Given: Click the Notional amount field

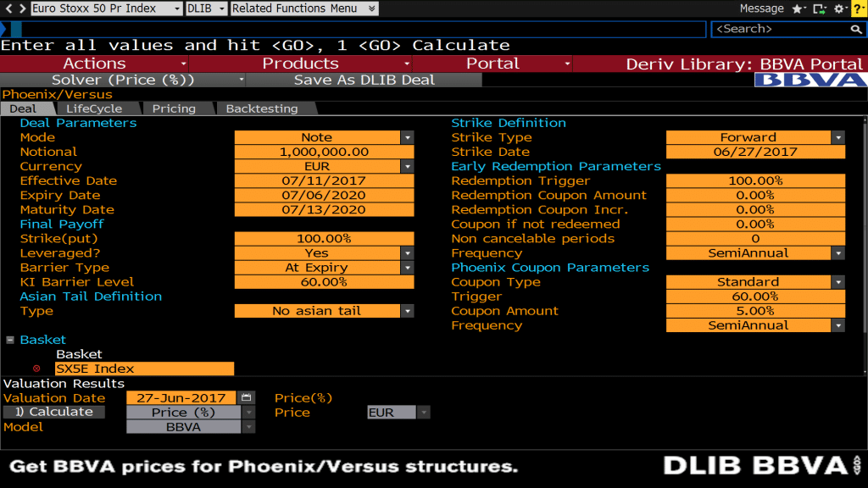Looking at the screenshot, I should click(324, 152).
